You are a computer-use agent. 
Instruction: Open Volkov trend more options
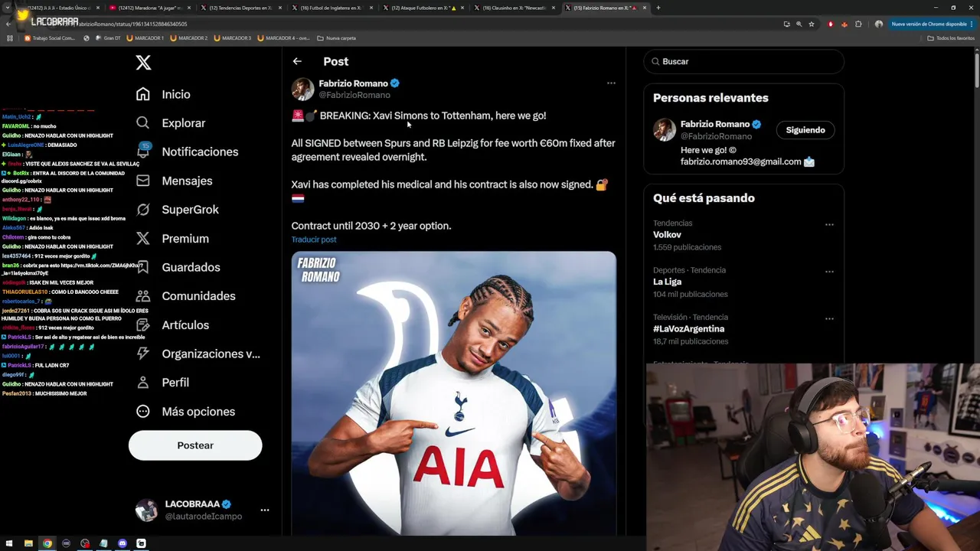pyautogui.click(x=829, y=224)
